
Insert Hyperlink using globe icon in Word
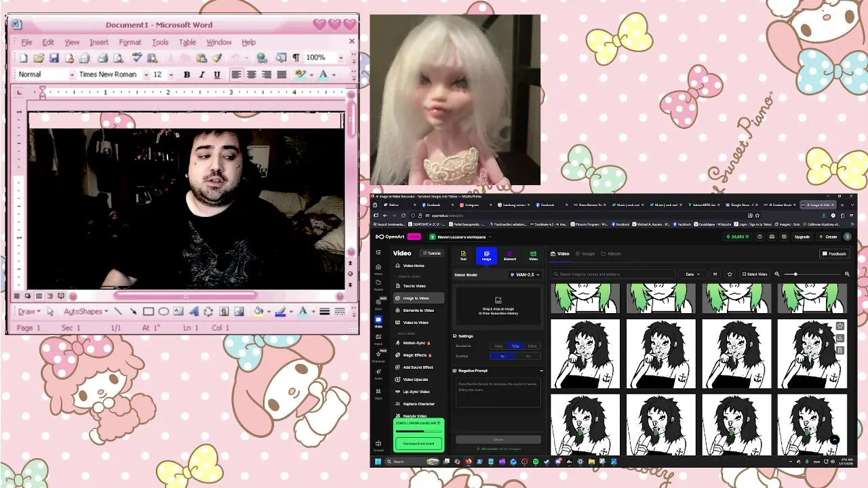coord(262,58)
